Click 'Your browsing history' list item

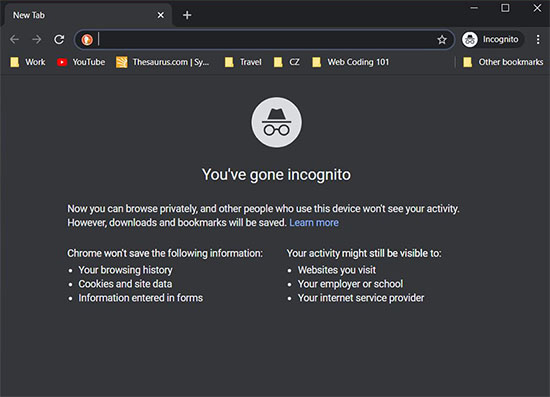[x=125, y=270]
